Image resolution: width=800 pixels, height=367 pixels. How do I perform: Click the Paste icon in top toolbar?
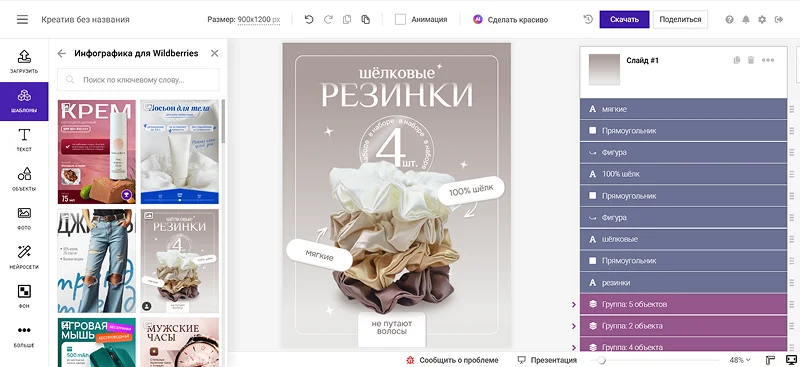365,19
